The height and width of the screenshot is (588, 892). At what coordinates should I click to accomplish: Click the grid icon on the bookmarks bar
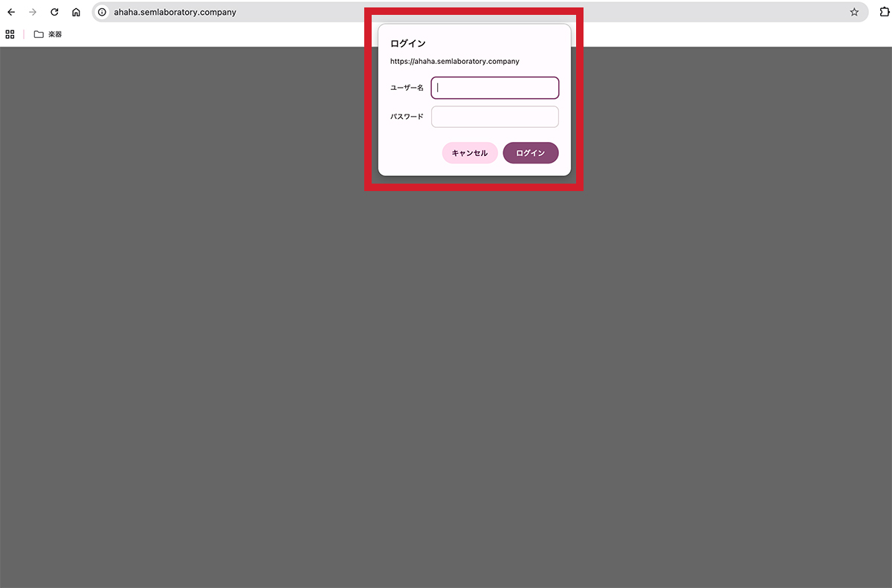click(x=10, y=34)
